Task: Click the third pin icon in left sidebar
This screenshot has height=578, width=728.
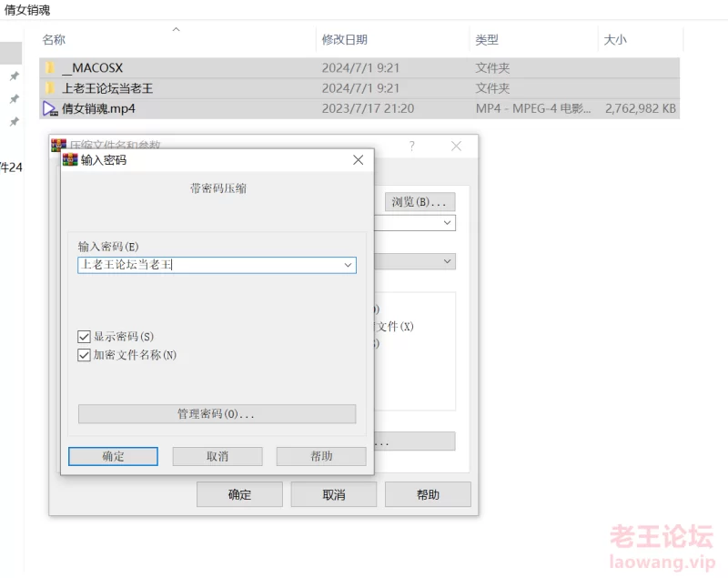Action: [x=15, y=122]
